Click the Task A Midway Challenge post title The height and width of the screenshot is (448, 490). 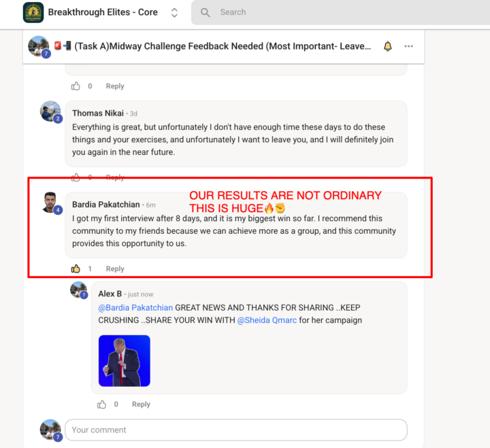click(x=223, y=46)
